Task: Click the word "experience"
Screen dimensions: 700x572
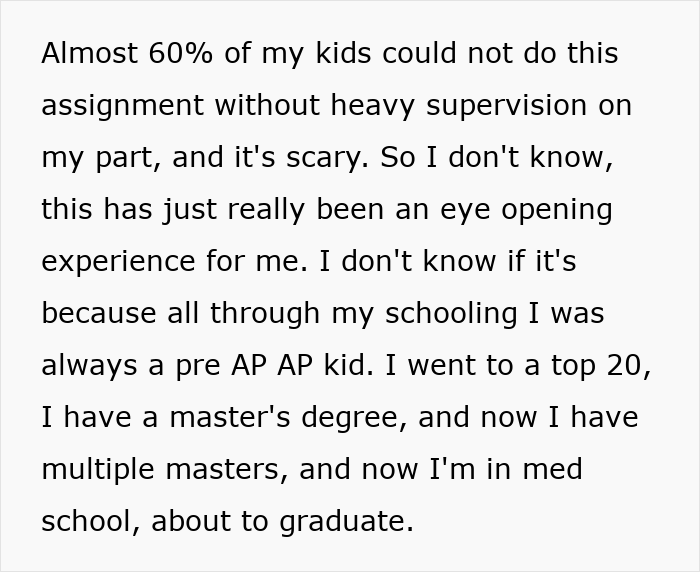Action: (x=118, y=261)
